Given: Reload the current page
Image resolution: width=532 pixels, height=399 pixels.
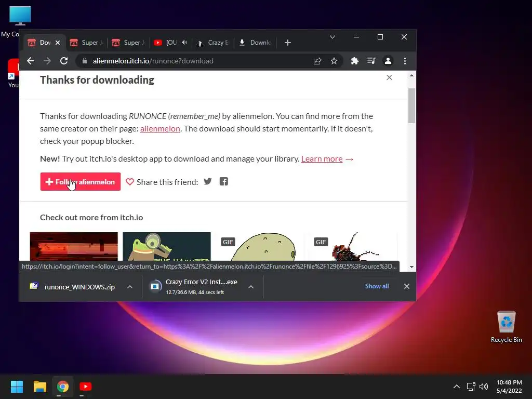Looking at the screenshot, I should point(64,61).
